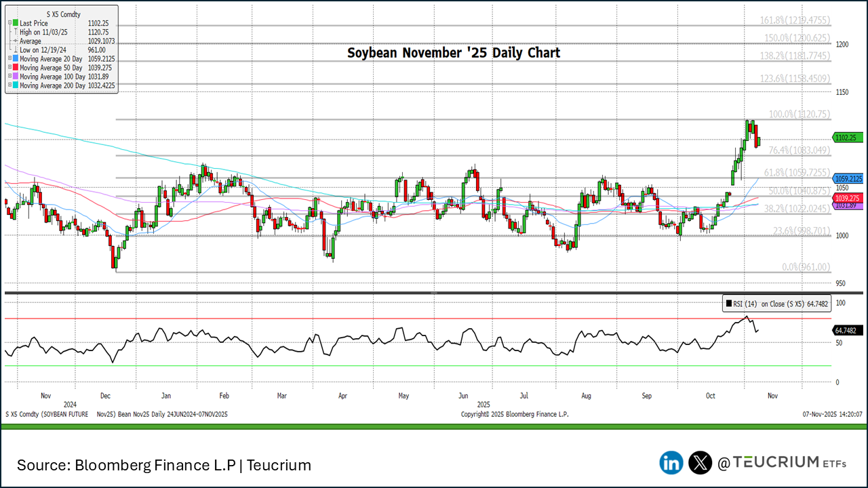Expand the Moving Average 200 Day legend entry
This screenshot has width=868, height=488.
click(9, 85)
